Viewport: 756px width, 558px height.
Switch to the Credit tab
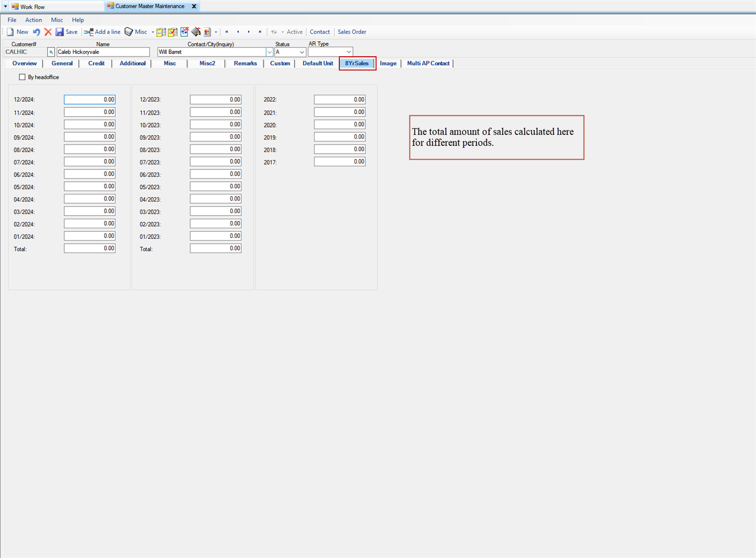tap(96, 63)
